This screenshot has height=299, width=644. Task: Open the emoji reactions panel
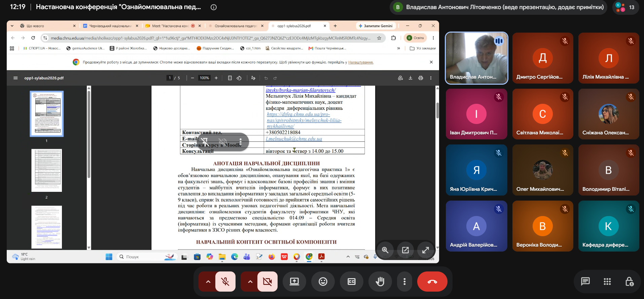point(323,282)
